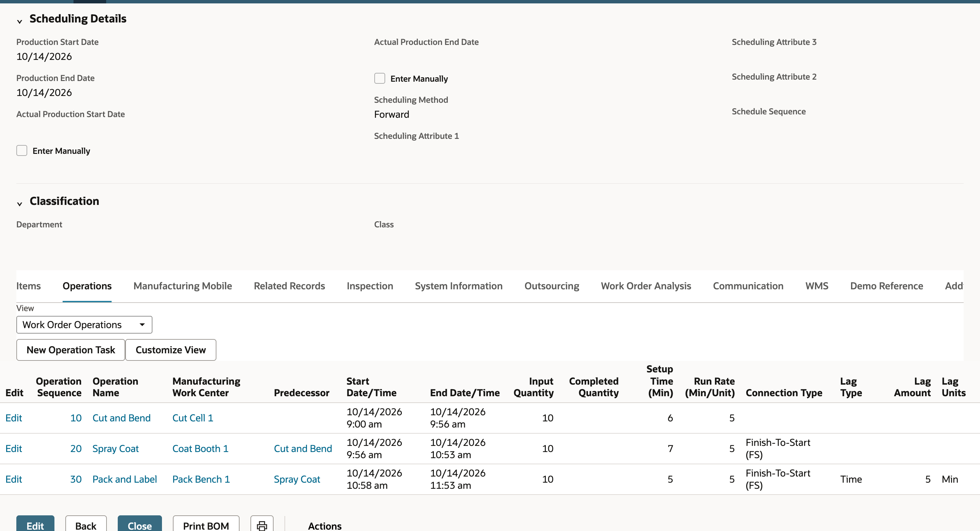Click the New Operation Task button

pos(71,350)
